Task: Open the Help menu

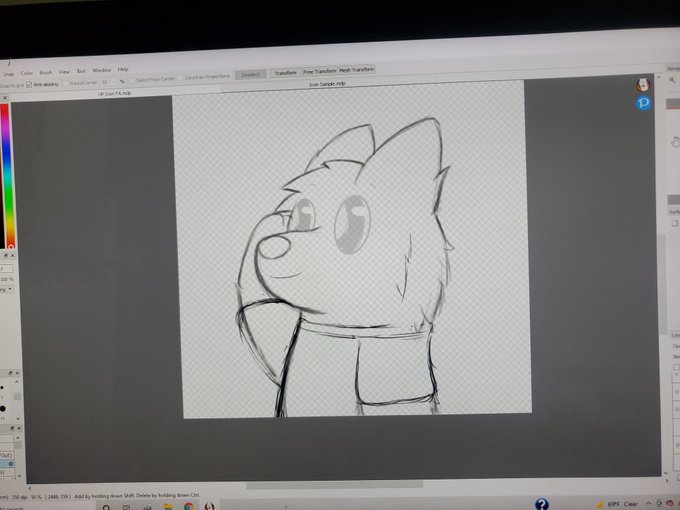Action: pos(123,69)
